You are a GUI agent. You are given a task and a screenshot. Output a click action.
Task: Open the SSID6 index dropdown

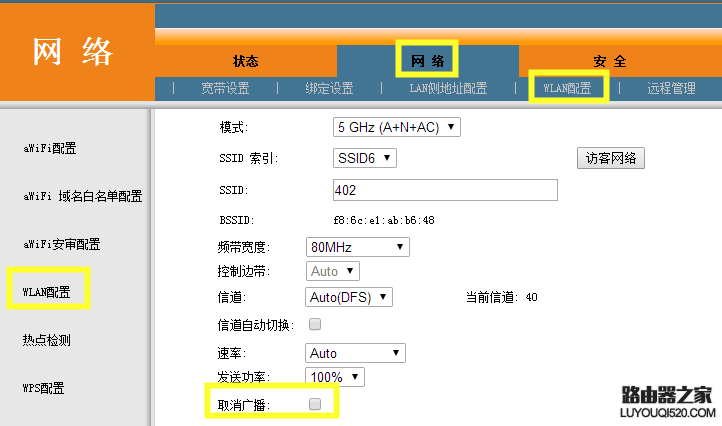365,158
